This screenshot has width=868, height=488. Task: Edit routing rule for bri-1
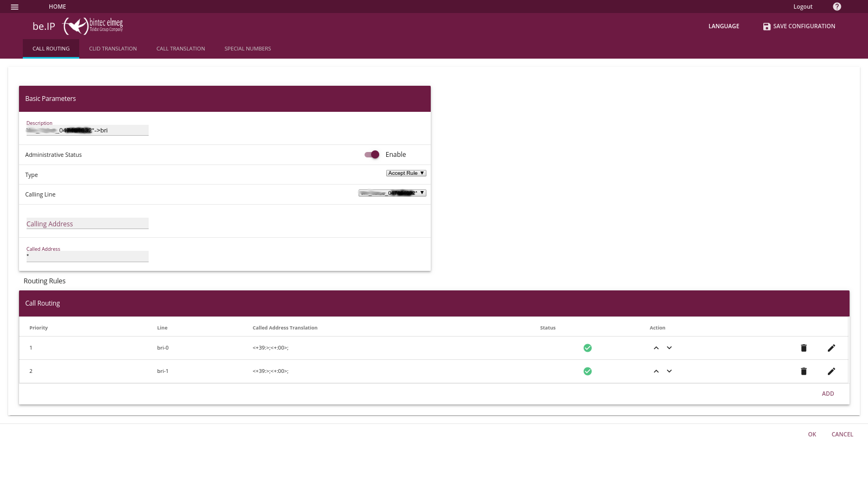point(831,371)
